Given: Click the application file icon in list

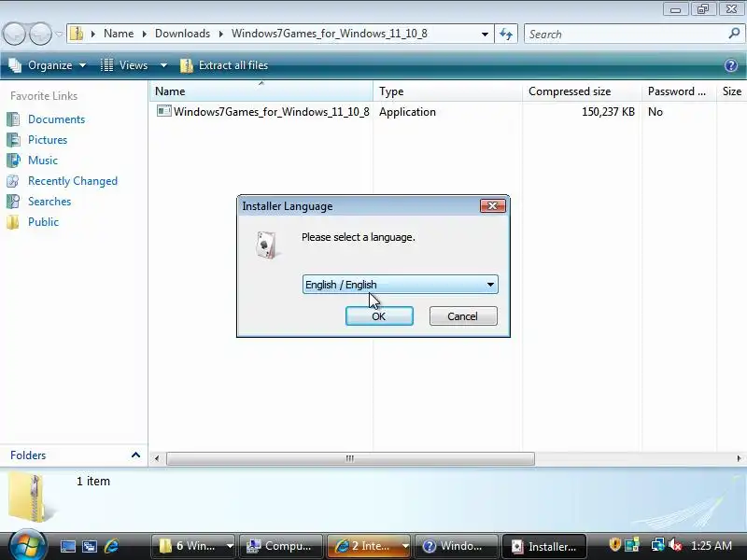Looking at the screenshot, I should coord(164,111).
